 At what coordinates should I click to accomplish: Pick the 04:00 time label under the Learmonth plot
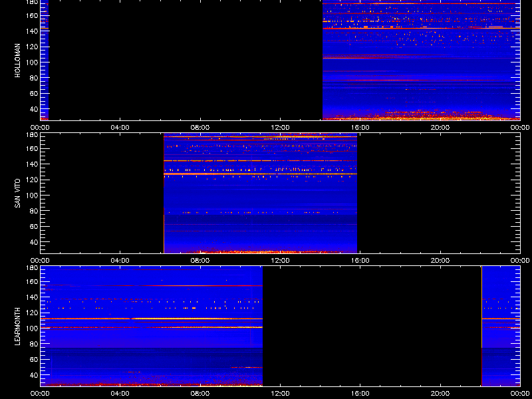click(120, 394)
